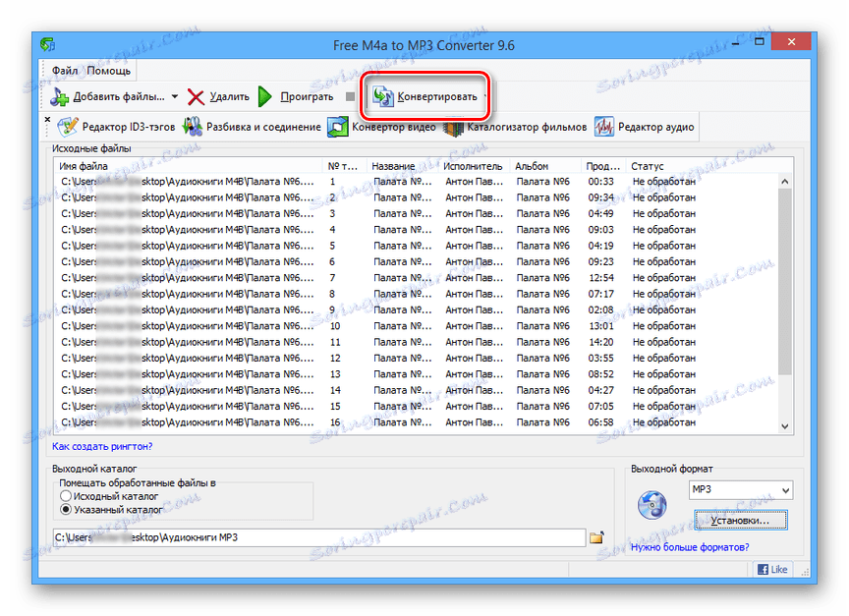The width and height of the screenshot is (849, 616).
Task: Open the Movie cataloger icon
Action: 453,128
